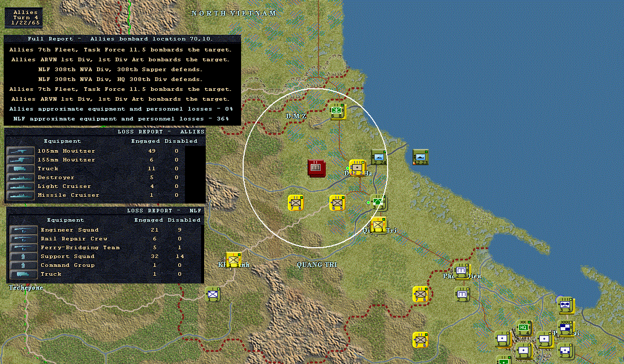This screenshot has width=624, height=364.
Task: Select the lower unit below Phong Dien
Action: click(462, 294)
